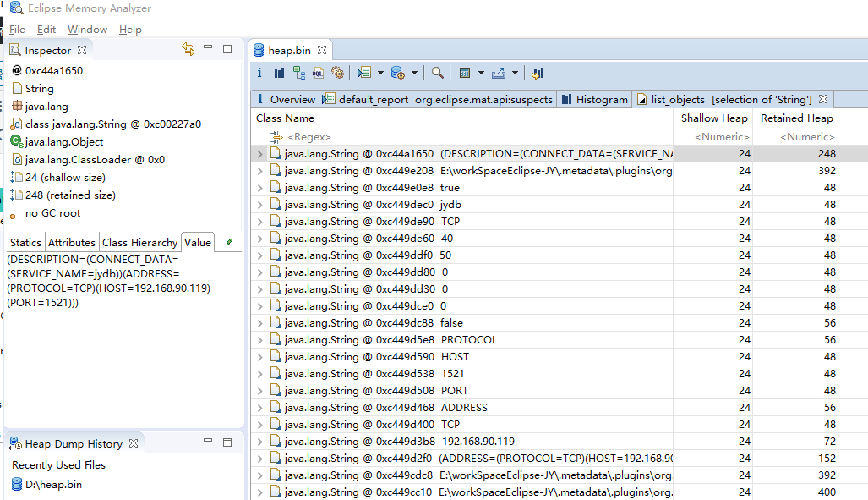This screenshot has height=500, width=868.
Task: Expand the 'true' String row
Action: 259,187
